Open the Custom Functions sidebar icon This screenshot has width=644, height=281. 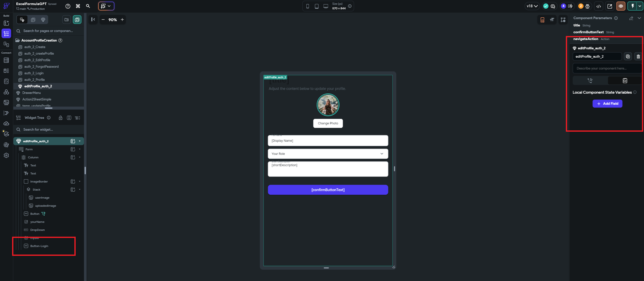click(6, 113)
